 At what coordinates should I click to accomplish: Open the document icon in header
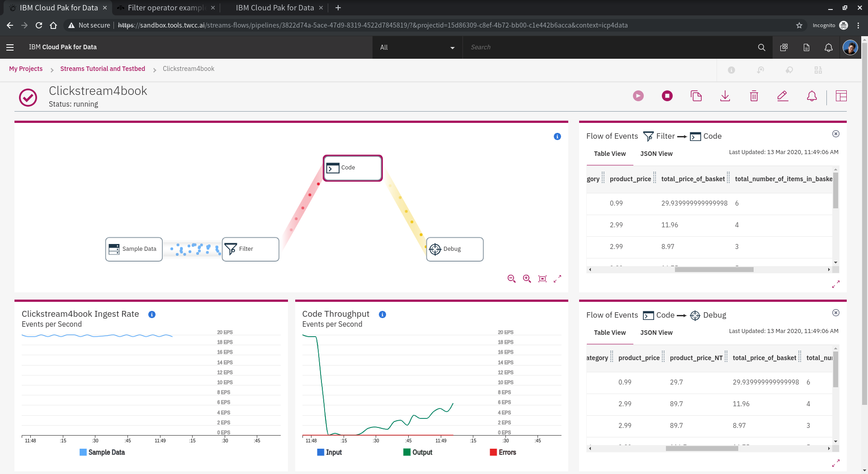tap(806, 47)
